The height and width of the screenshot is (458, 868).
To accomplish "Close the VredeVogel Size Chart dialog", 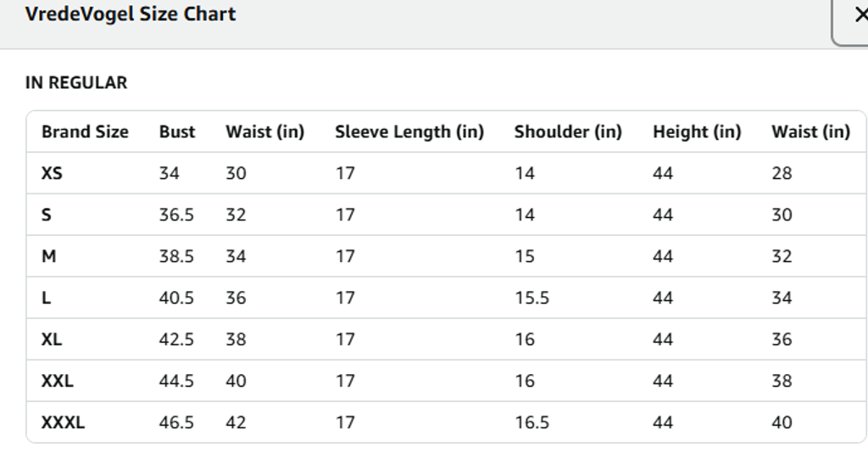I will (x=858, y=15).
